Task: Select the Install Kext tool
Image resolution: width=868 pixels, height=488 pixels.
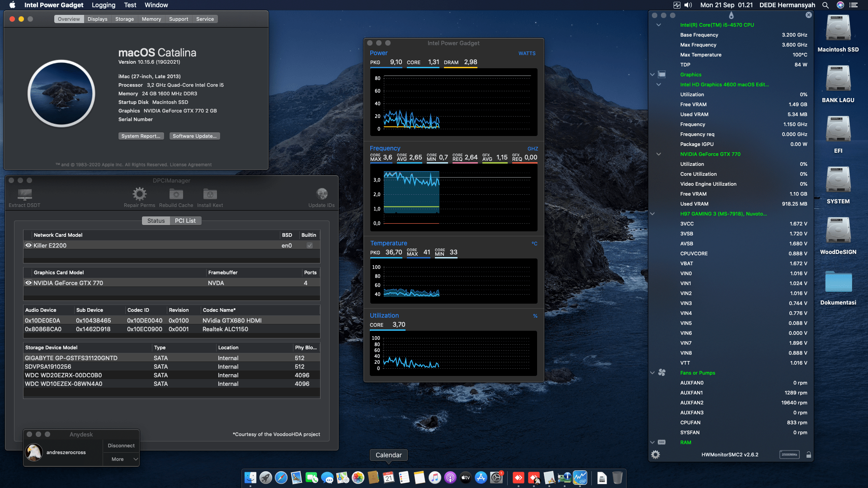Action: [x=210, y=194]
